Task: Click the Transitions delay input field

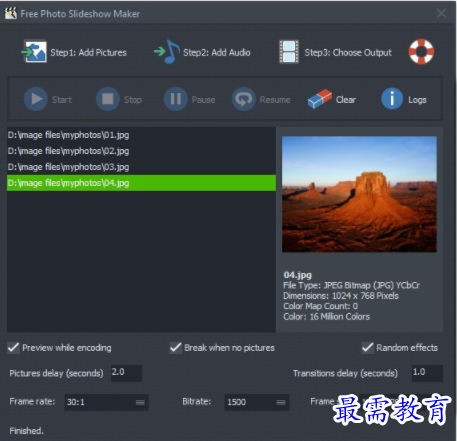Action: [x=427, y=373]
